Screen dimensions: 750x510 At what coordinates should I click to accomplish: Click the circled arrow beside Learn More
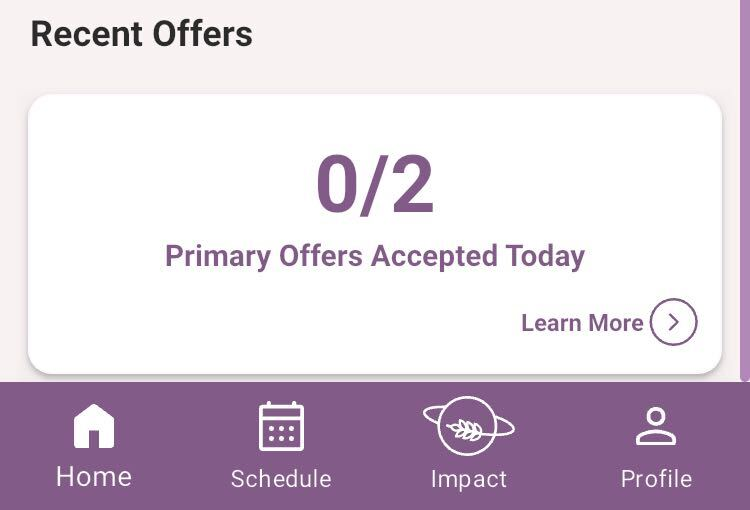click(673, 322)
